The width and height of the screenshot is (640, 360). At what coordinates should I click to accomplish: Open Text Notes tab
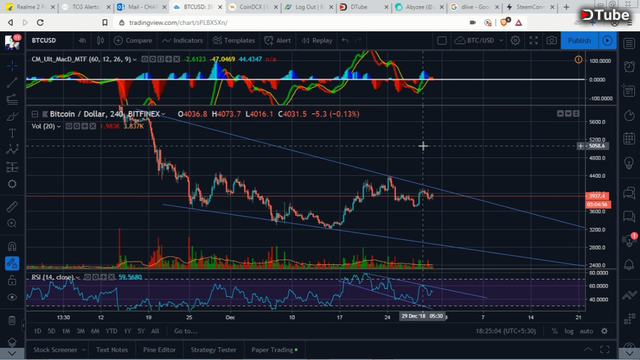112,350
